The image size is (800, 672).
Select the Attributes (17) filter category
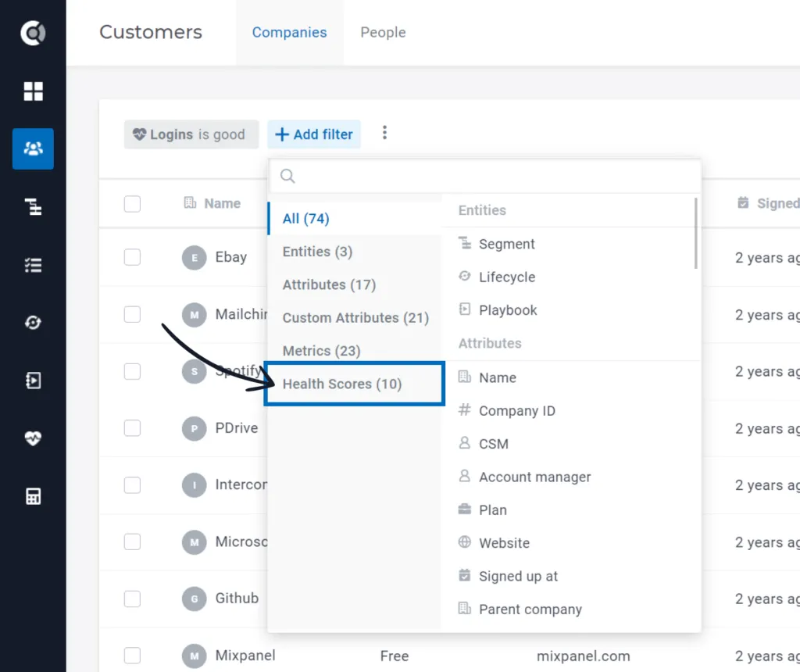(355, 284)
